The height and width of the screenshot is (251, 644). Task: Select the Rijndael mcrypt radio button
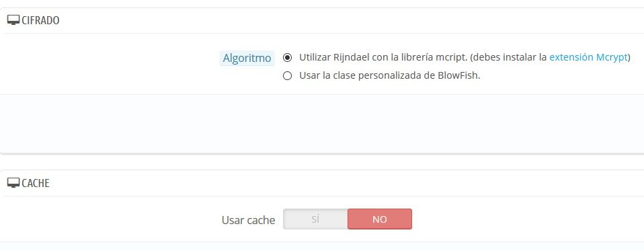click(x=288, y=57)
